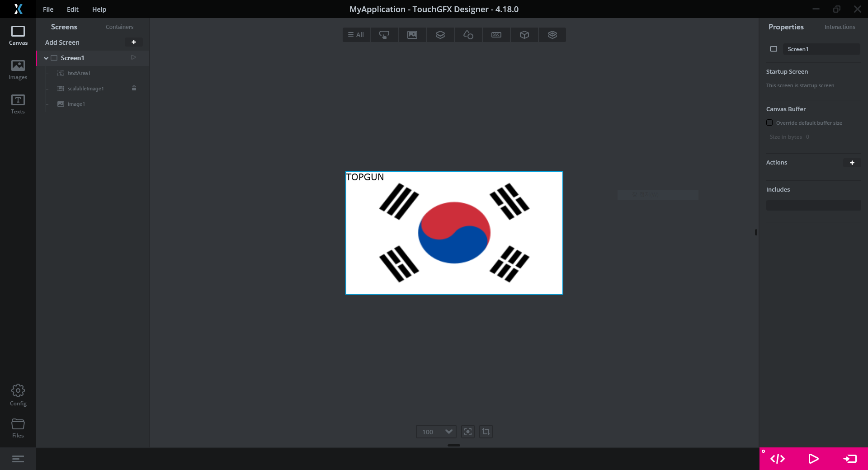Viewport: 868px width, 470px height.
Task: Click the Startup Screen heading
Action: 787,71
